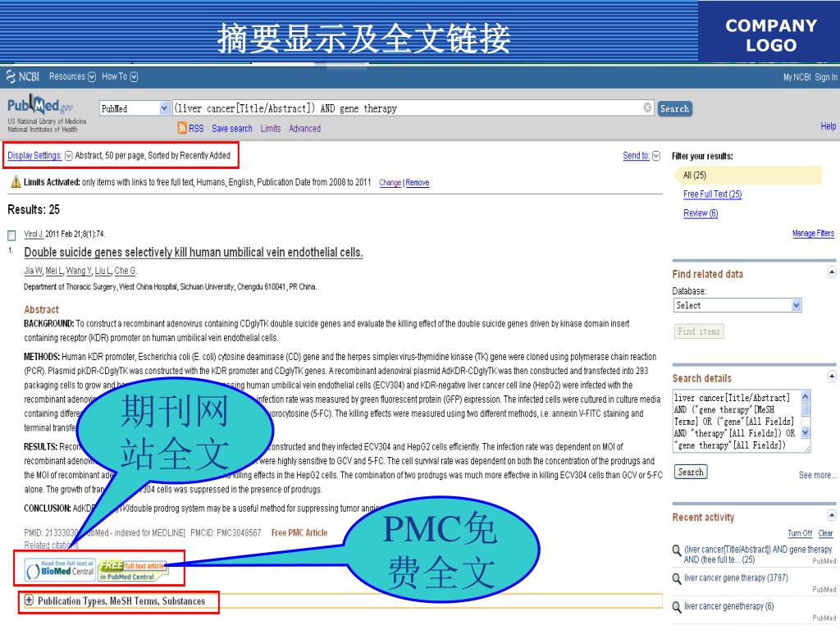Click the Limits Activated warning icon

16,181
